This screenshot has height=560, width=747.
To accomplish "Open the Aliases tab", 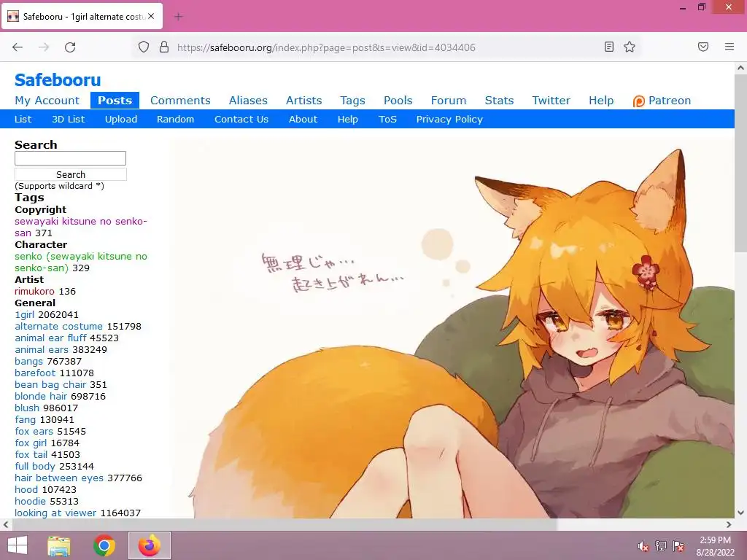I will pyautogui.click(x=248, y=101).
